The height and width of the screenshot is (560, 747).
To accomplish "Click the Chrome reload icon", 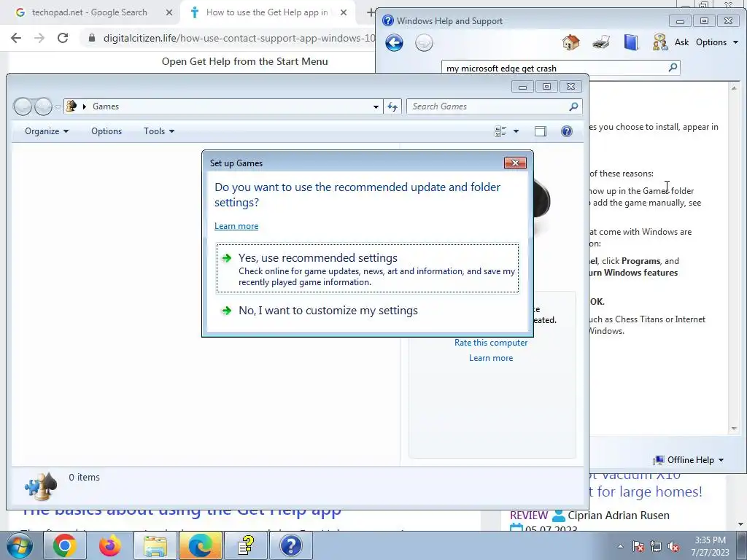I will (63, 38).
